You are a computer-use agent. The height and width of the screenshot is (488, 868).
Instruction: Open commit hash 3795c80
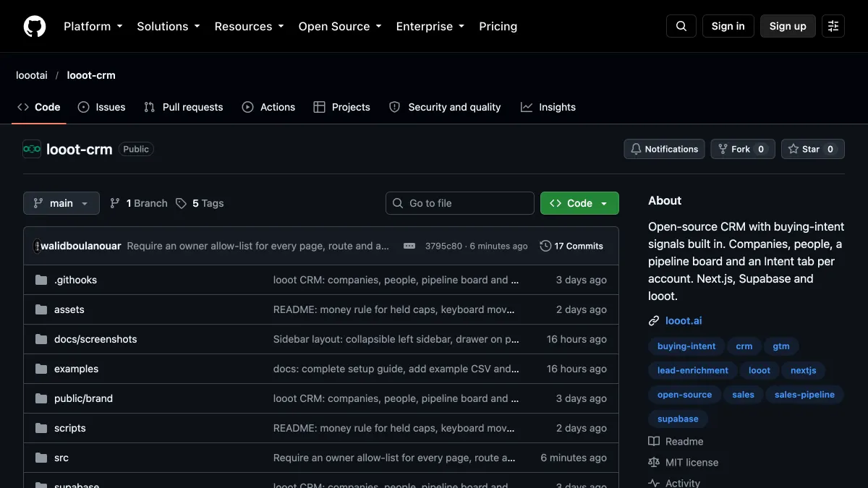coord(443,246)
